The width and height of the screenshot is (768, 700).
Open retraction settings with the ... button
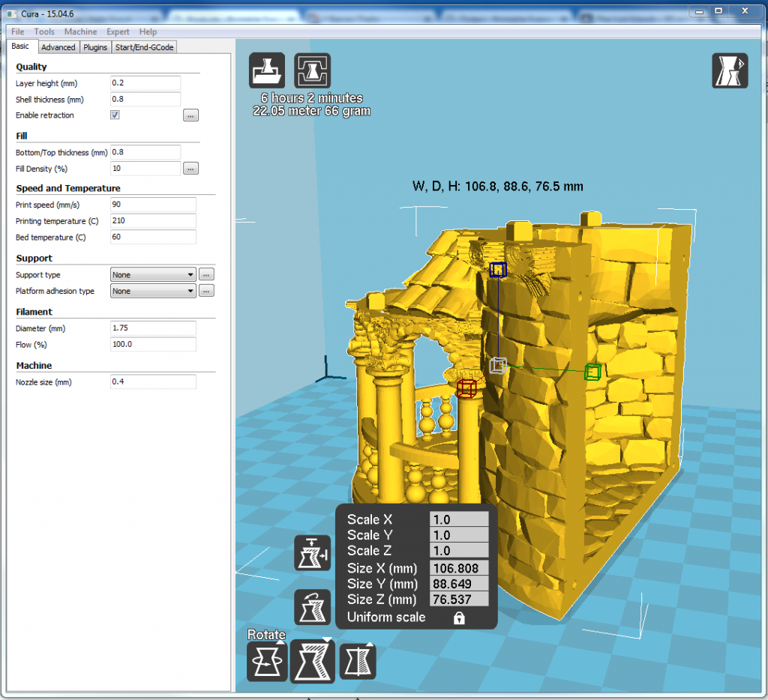coord(190,115)
